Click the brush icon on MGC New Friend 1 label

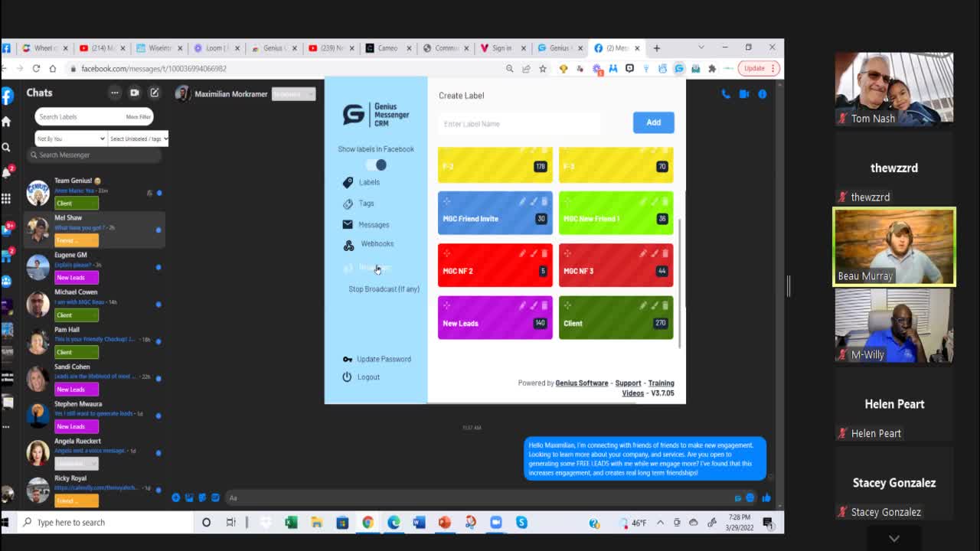click(x=655, y=201)
